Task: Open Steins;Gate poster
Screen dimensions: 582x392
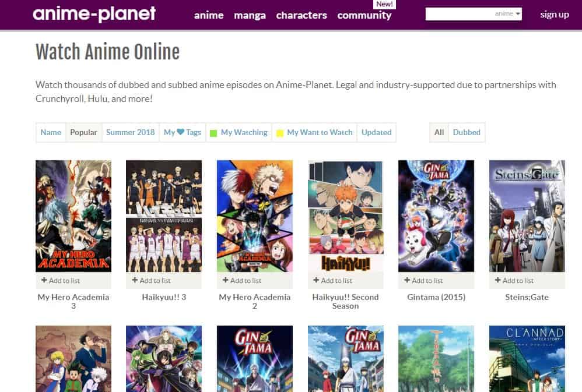Action: tap(527, 216)
